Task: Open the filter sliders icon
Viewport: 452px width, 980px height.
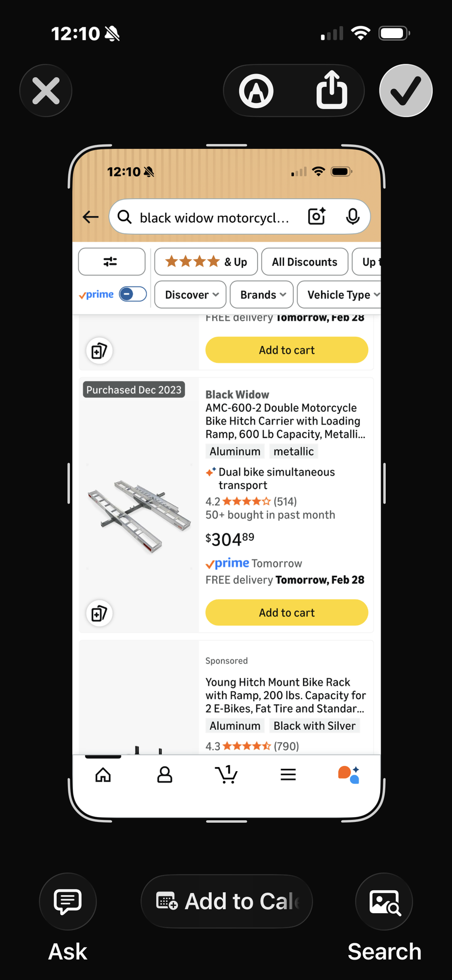Action: (x=111, y=262)
